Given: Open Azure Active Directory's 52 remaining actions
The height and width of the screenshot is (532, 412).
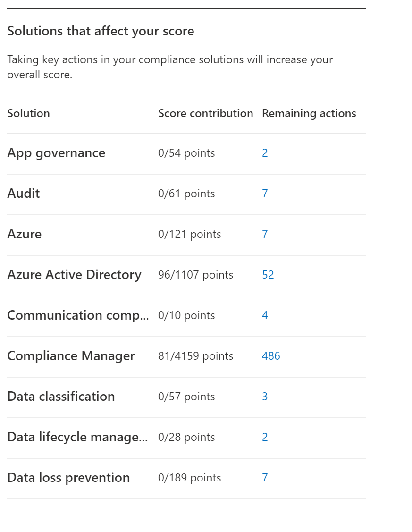Looking at the screenshot, I should point(268,275).
